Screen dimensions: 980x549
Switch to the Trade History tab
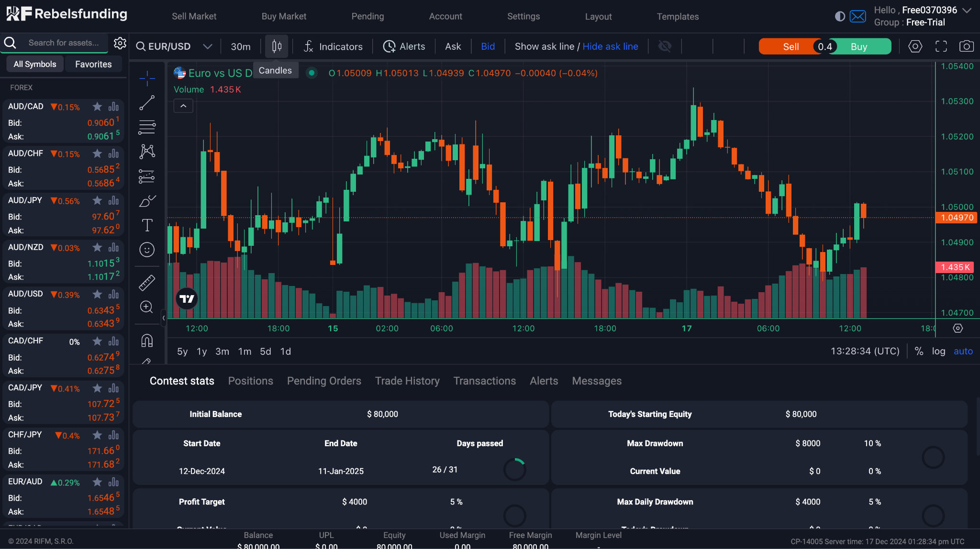click(407, 381)
